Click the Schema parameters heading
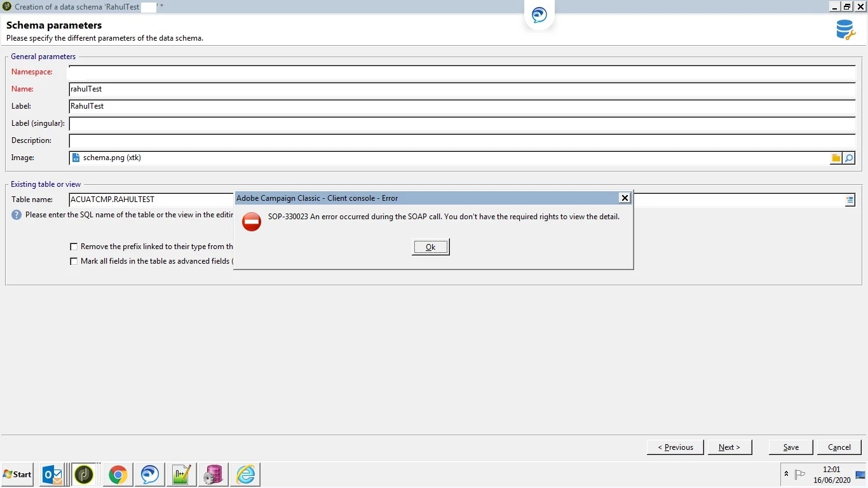This screenshot has height=488, width=868. tap(54, 25)
